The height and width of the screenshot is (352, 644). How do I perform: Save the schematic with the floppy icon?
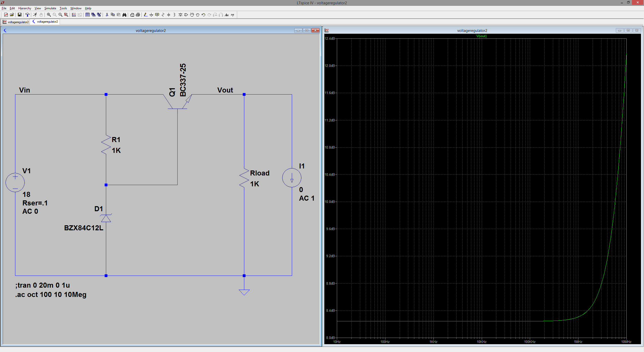[19, 15]
